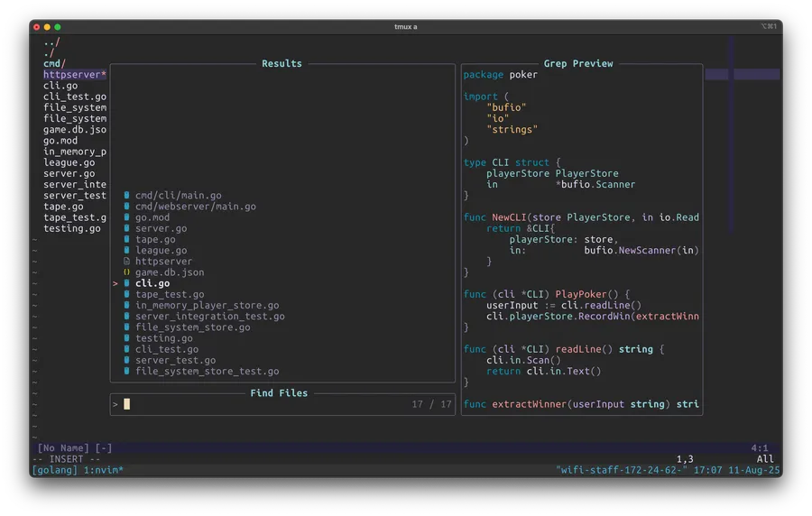Click the selection caret beside cli.go
The height and width of the screenshot is (516, 812).
(x=115, y=283)
